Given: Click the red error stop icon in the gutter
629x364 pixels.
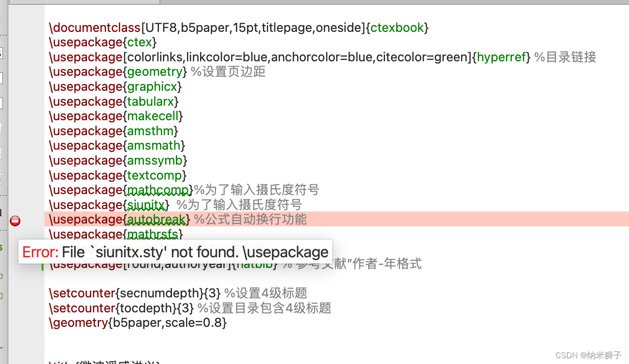Looking at the screenshot, I should (15, 221).
